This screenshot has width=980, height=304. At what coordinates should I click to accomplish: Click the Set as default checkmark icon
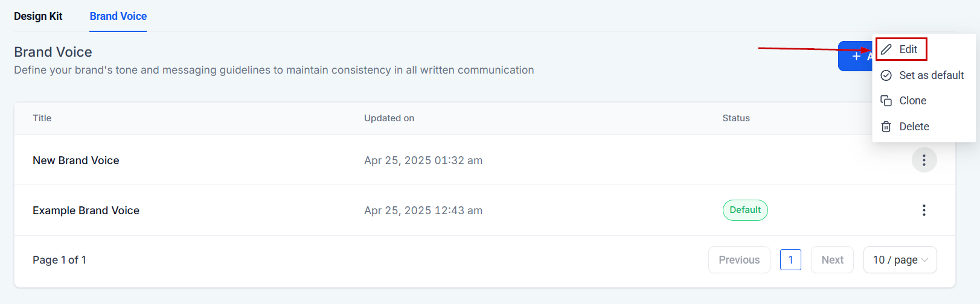pyautogui.click(x=886, y=75)
